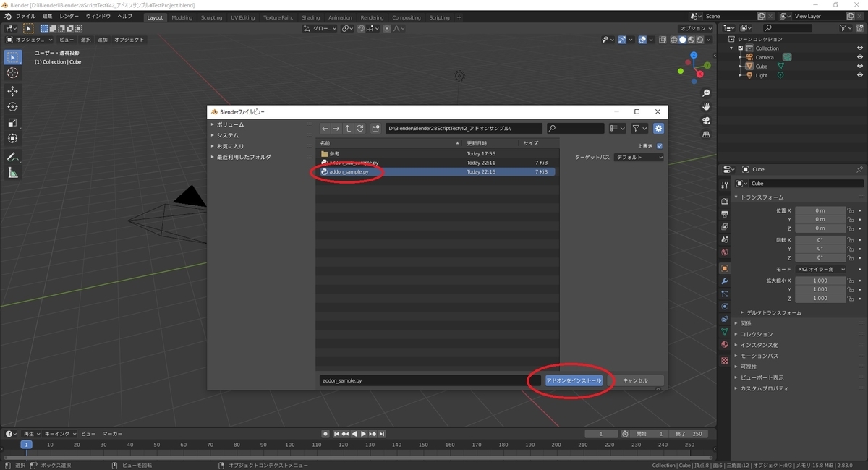This screenshot has width=868, height=470.
Task: Toggle camera view icon in viewport
Action: point(707,121)
